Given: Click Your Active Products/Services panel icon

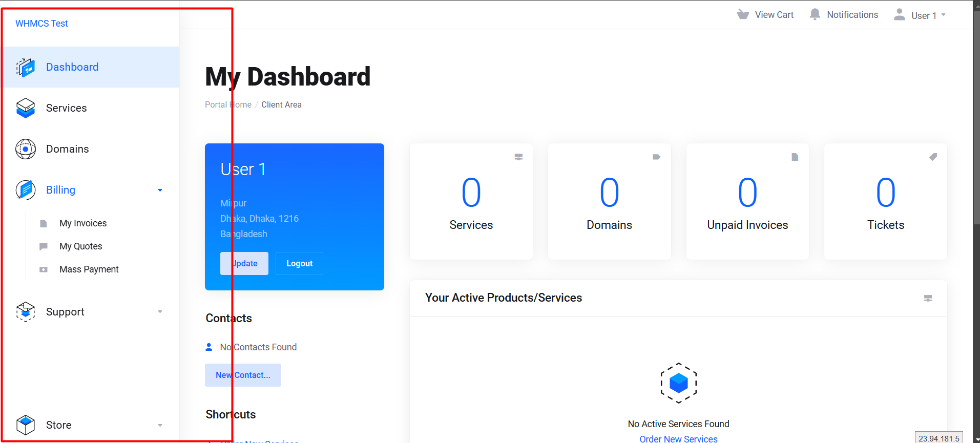Looking at the screenshot, I should point(928,298).
